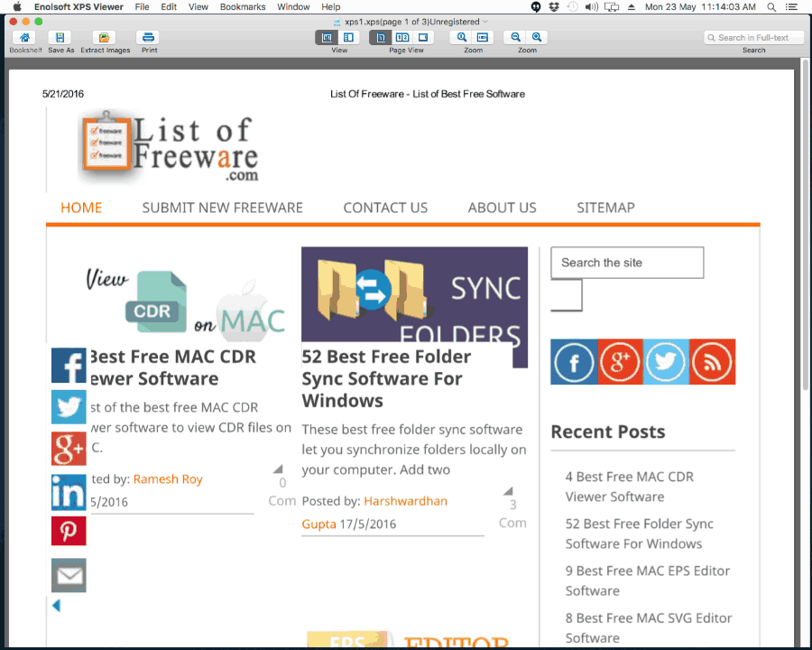812x650 pixels.
Task: Open the File menu
Action: [x=142, y=6]
